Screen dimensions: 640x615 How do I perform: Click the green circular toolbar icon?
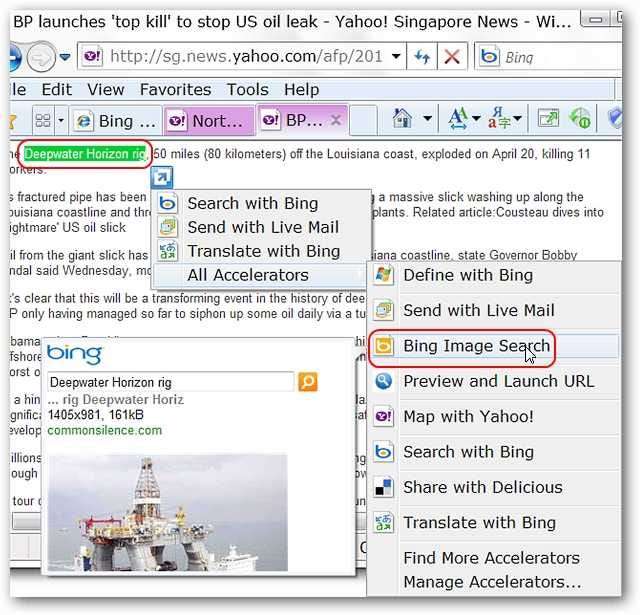coord(580,119)
